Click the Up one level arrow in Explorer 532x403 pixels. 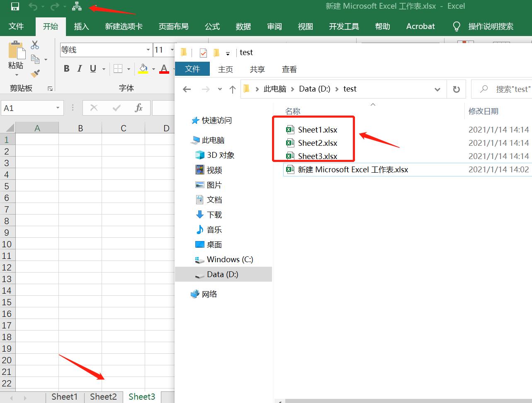click(x=233, y=89)
